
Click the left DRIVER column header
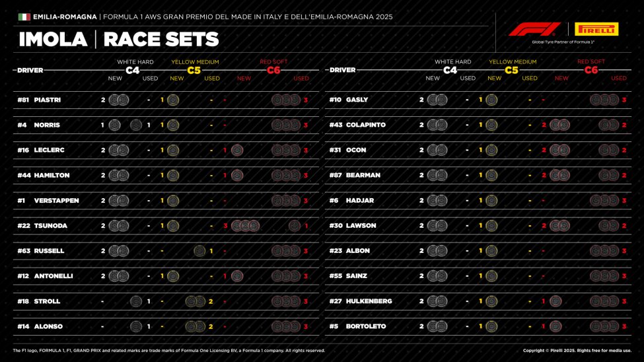(x=29, y=70)
